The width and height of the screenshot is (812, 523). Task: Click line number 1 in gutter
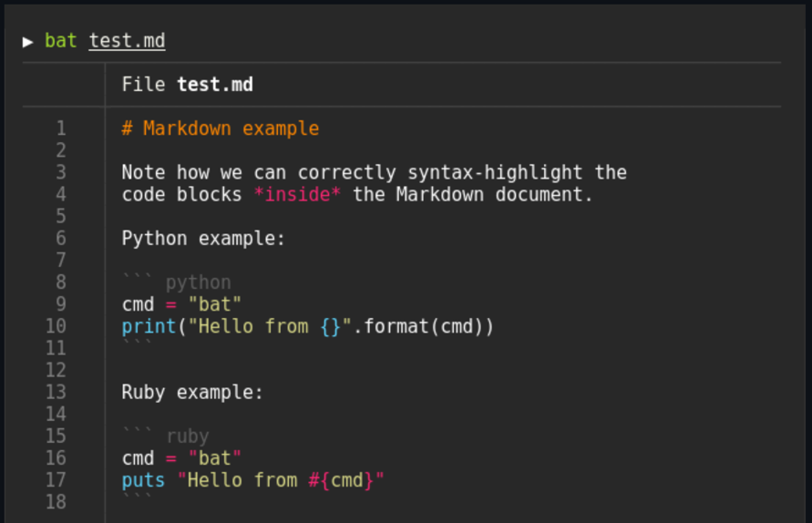pyautogui.click(x=61, y=128)
